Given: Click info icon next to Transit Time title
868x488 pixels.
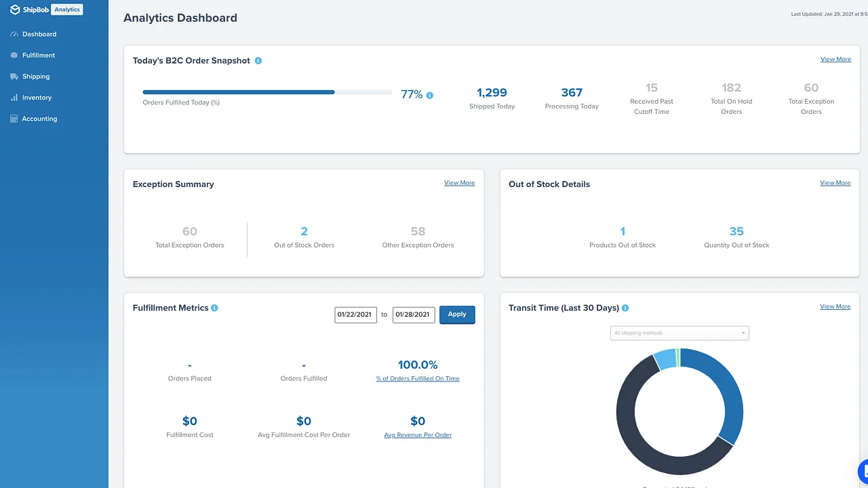Looking at the screenshot, I should point(625,308).
